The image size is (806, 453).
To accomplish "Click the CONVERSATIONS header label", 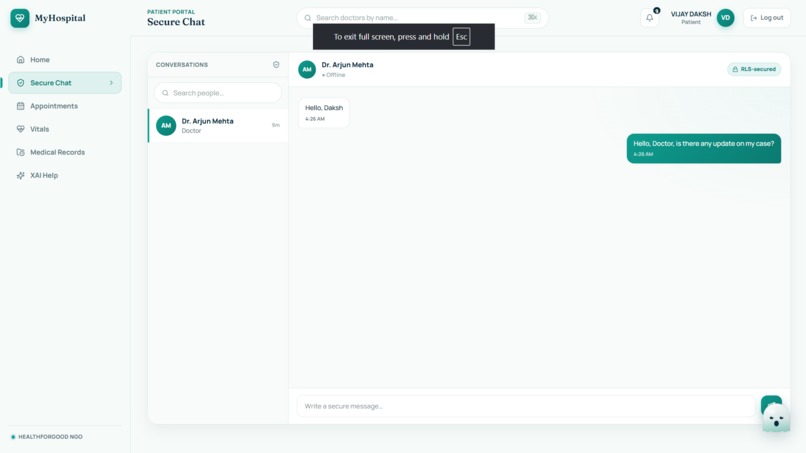I will point(182,65).
